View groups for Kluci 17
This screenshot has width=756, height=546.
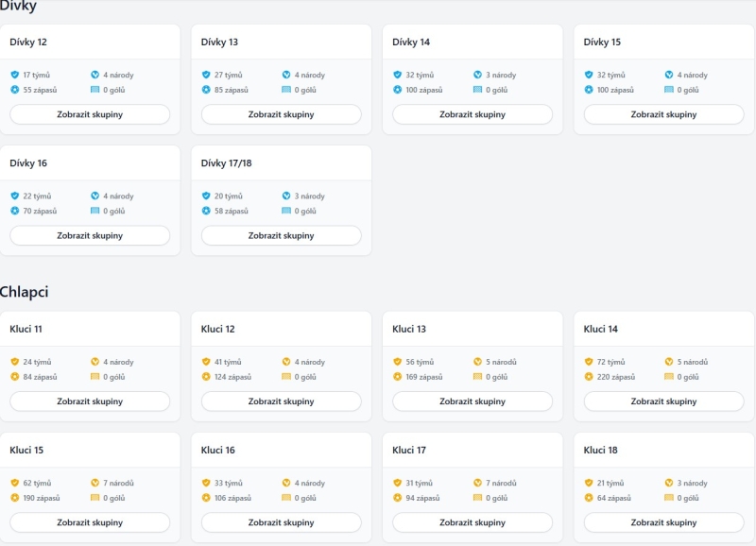(x=472, y=522)
